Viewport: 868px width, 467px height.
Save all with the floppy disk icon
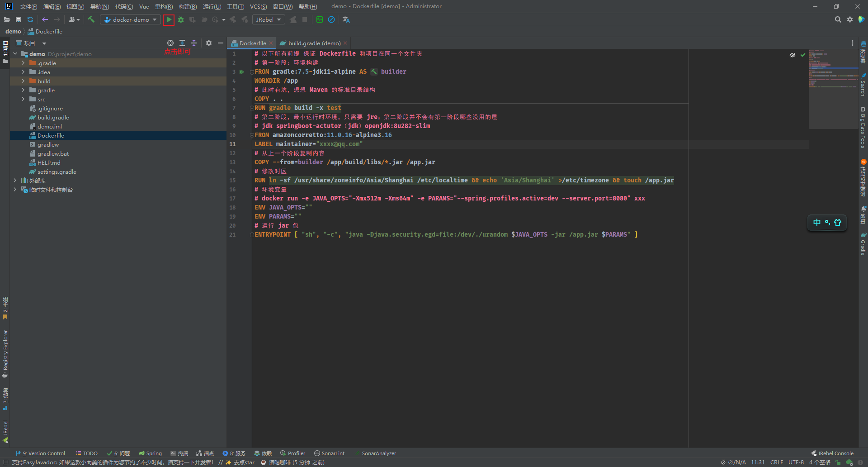[x=19, y=19]
